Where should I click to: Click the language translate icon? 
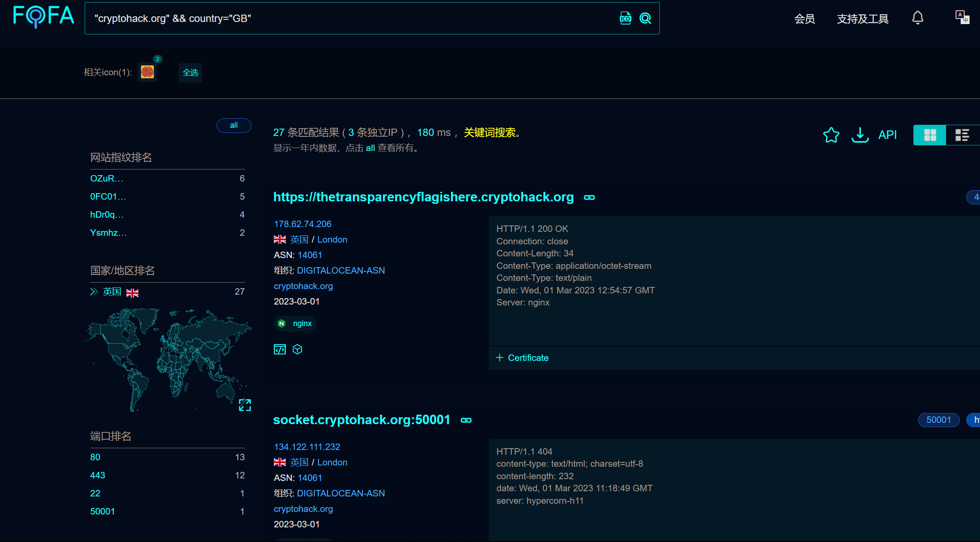click(962, 18)
